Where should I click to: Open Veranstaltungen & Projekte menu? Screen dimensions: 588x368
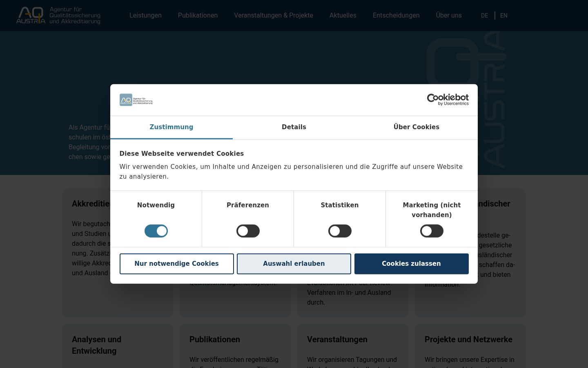(274, 16)
